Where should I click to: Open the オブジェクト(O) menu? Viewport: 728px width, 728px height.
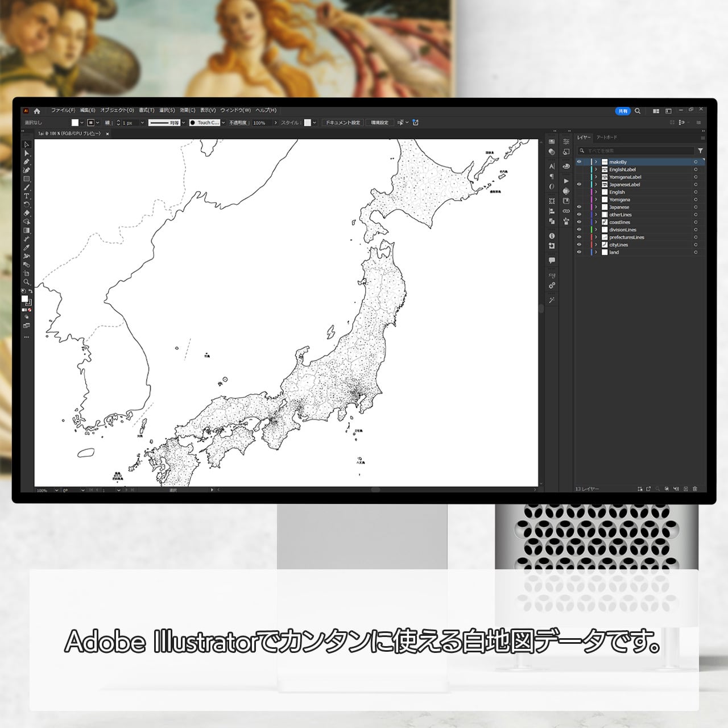(117, 110)
